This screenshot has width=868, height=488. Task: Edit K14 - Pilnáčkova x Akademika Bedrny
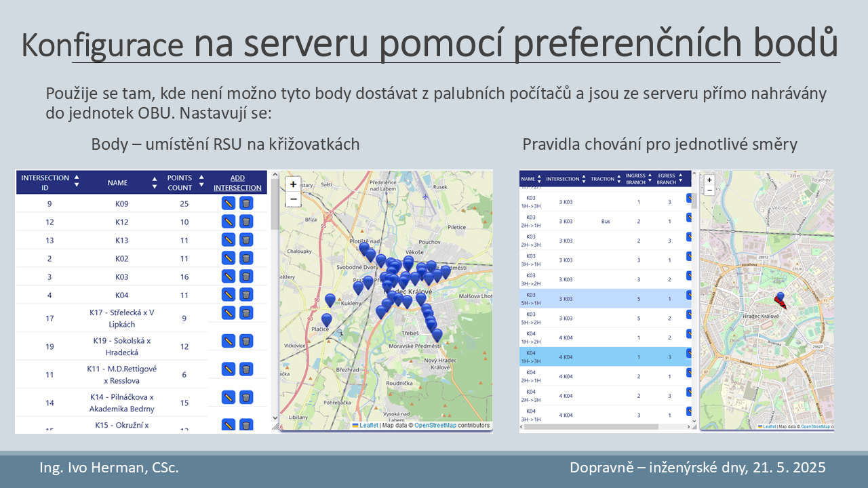(x=229, y=397)
